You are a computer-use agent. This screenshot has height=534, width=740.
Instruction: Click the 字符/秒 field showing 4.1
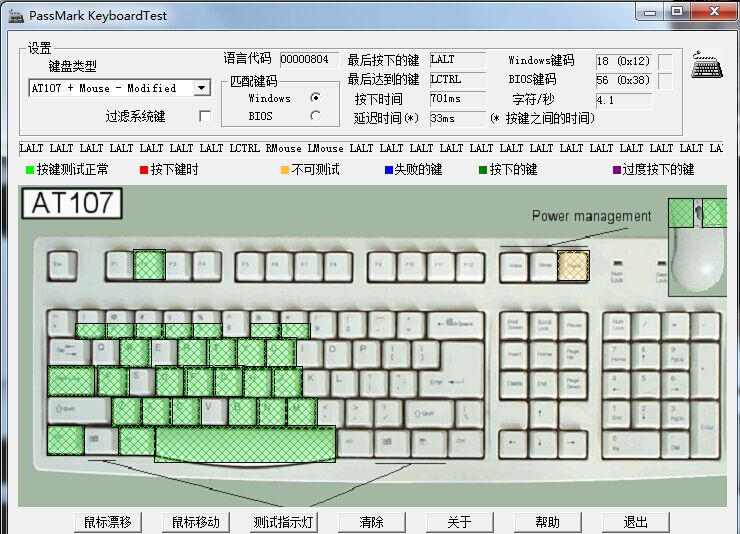click(623, 100)
